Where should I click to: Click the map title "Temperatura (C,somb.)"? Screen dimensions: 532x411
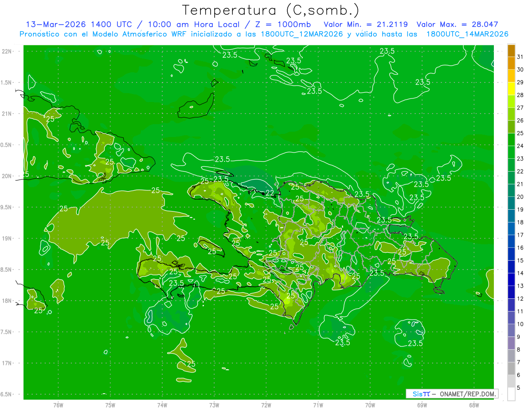coord(270,10)
